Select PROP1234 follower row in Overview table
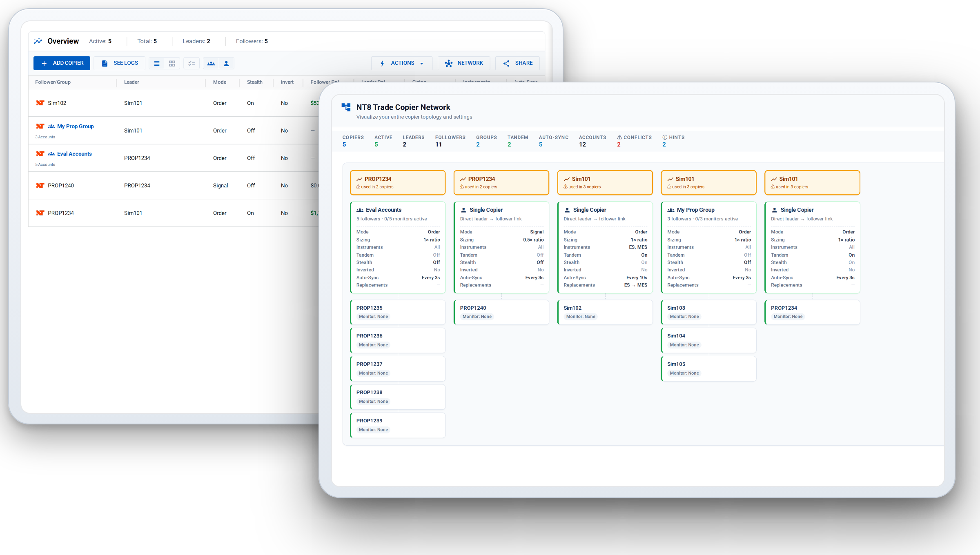Image resolution: width=980 pixels, height=555 pixels. click(174, 213)
